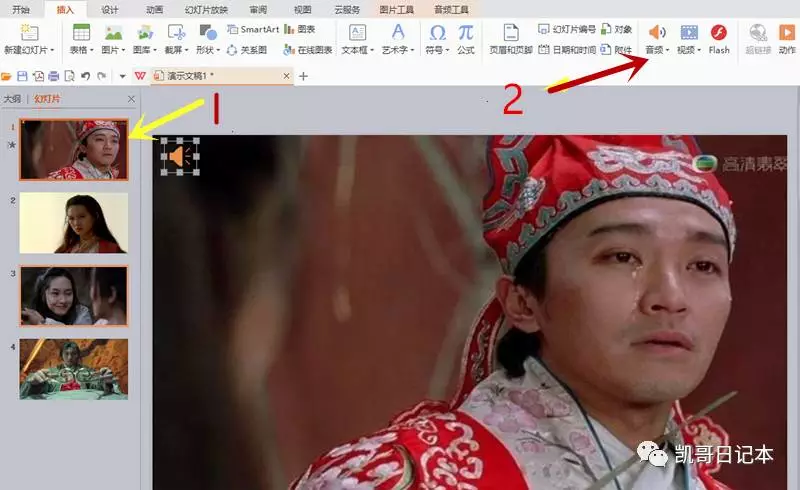Insert an 附件 attachment

[x=616, y=50]
